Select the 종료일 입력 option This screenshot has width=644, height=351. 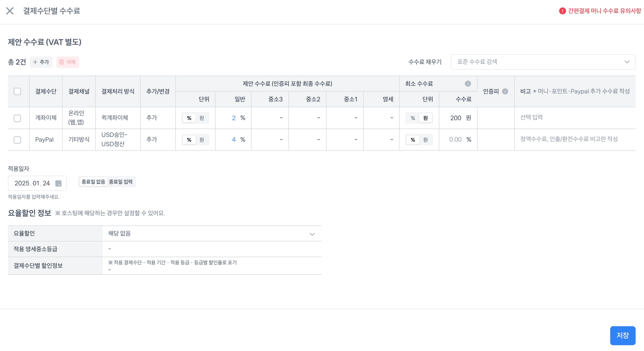click(121, 182)
